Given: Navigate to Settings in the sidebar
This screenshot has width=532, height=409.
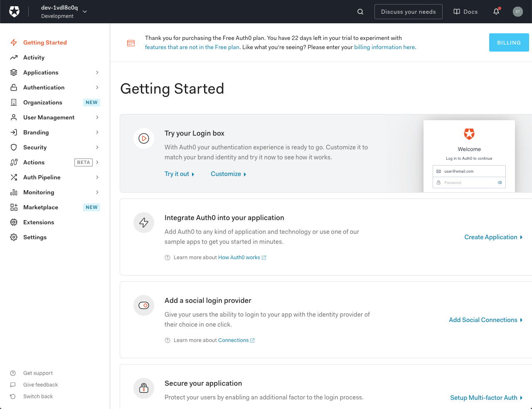Looking at the screenshot, I should click(x=35, y=237).
